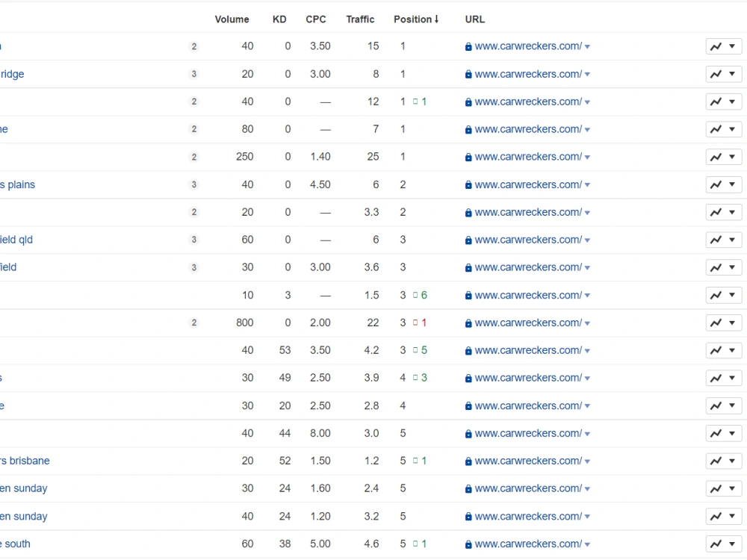Open URL caret in the volume 10 row
747x560 pixels.
tap(587, 296)
